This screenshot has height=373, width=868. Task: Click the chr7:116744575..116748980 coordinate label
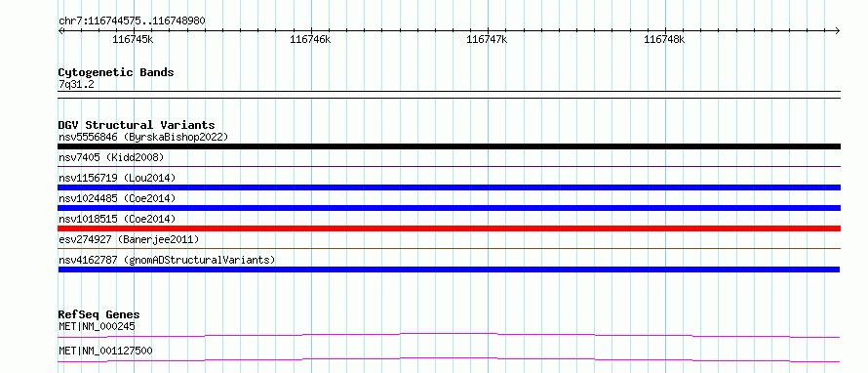tap(132, 21)
